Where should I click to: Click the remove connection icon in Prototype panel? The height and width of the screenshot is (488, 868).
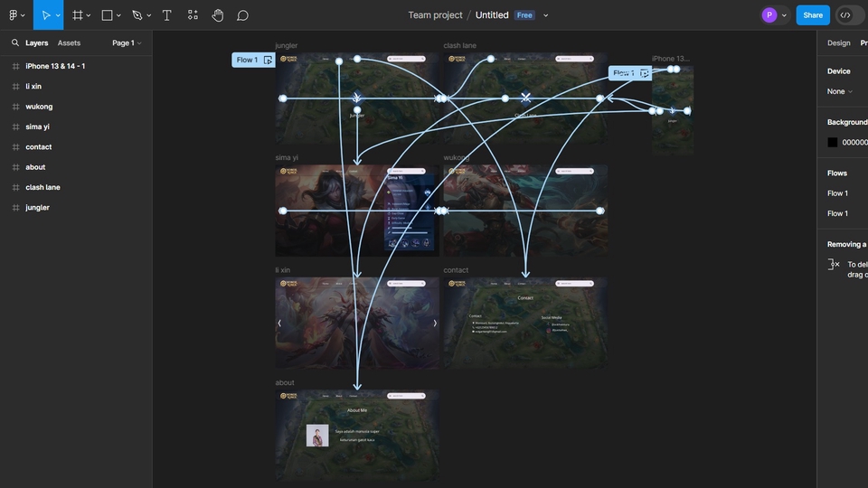coord(834,265)
